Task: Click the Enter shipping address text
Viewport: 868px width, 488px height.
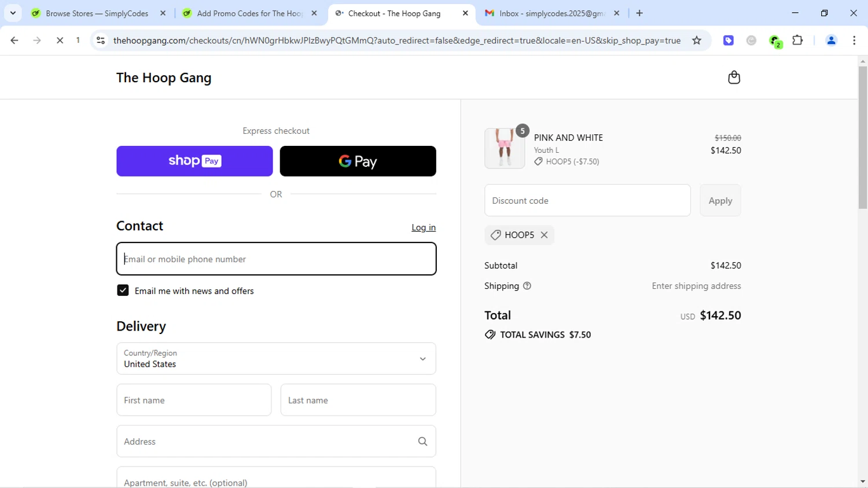Action: [x=696, y=286]
